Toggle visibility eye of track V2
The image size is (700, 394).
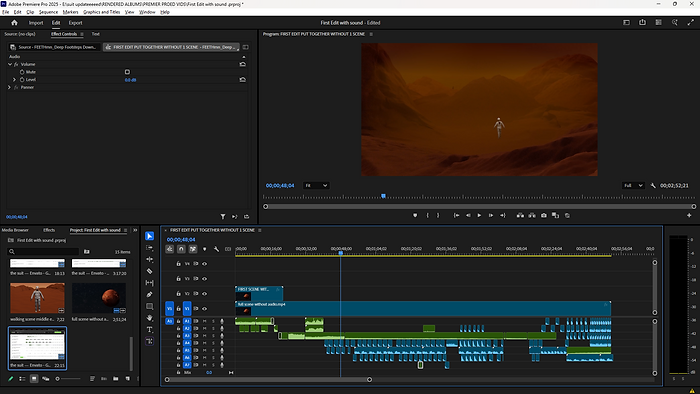(204, 294)
